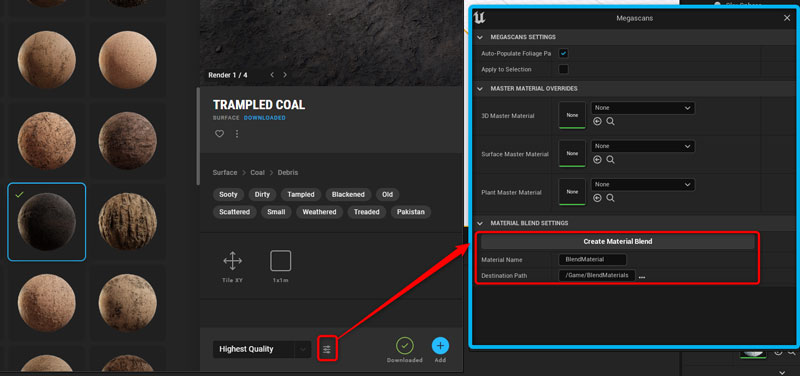The image size is (800, 376).
Task: Collapse the Material Blend Settings section
Action: pos(480,223)
